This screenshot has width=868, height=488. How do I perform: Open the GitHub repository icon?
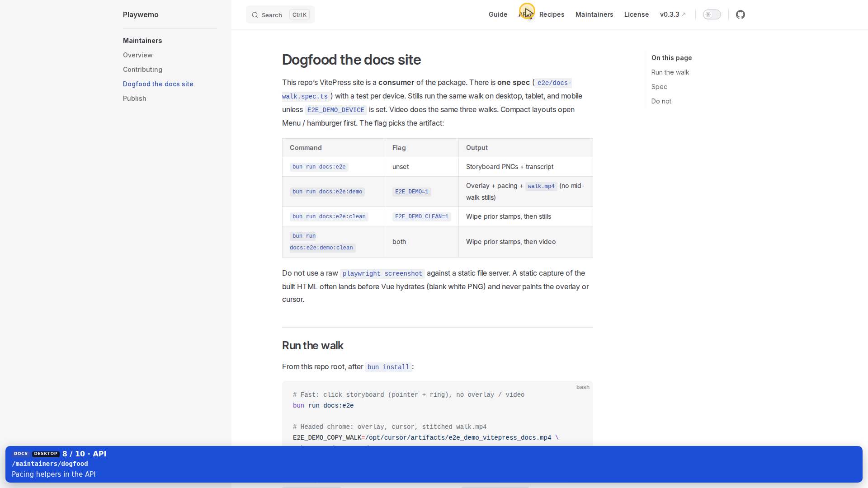click(x=740, y=14)
